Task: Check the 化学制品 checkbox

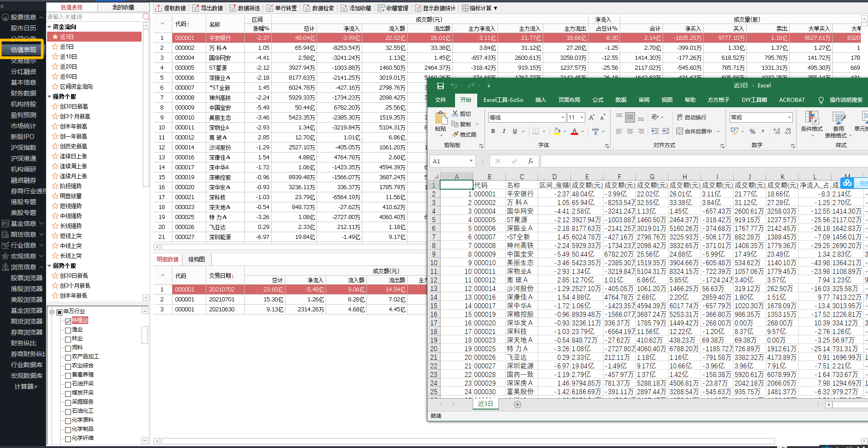Action: tap(68, 429)
